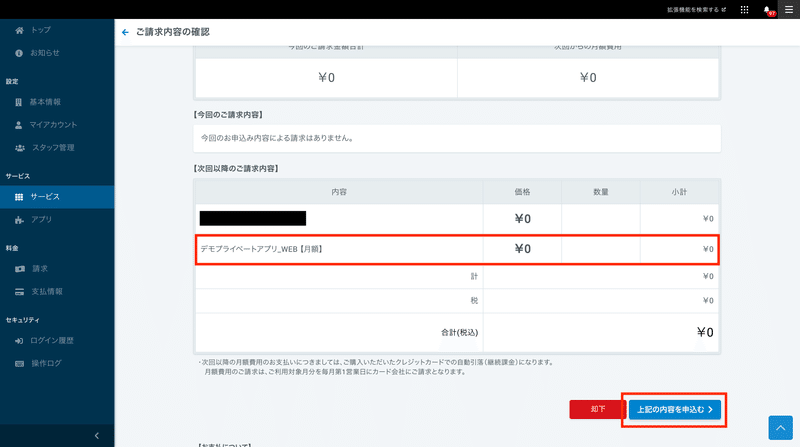Click the puzzle icon beside アプリ
The width and height of the screenshot is (800, 447).
tap(19, 220)
